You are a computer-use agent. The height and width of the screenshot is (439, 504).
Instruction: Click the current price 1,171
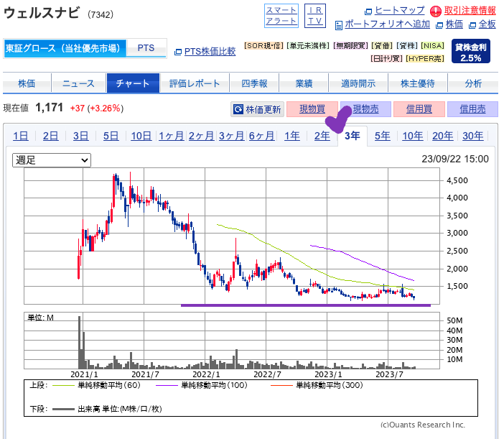(x=49, y=108)
